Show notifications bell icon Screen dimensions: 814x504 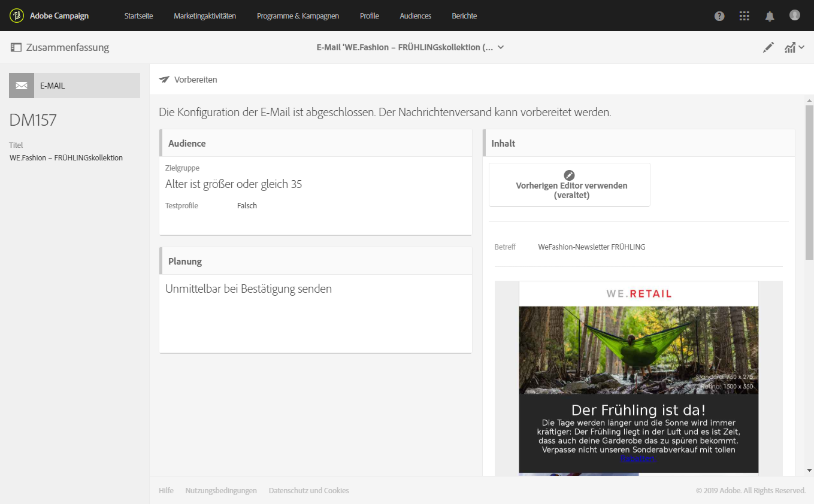pos(770,16)
